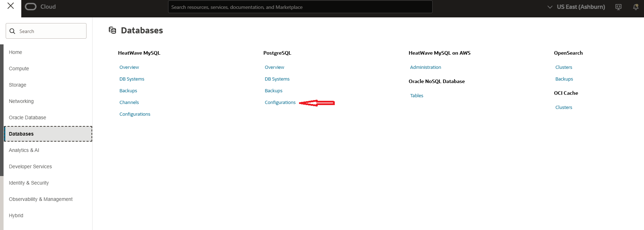Viewport: 644px width, 230px height.
Task: Open PostgreSQL DB Systems link
Action: [277, 79]
